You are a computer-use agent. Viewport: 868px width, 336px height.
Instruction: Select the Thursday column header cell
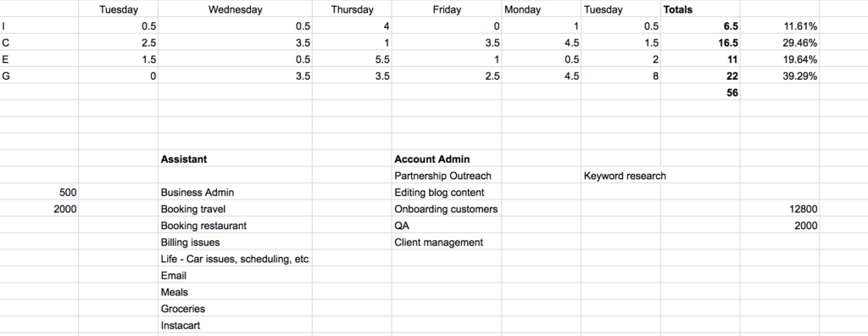[x=352, y=9]
